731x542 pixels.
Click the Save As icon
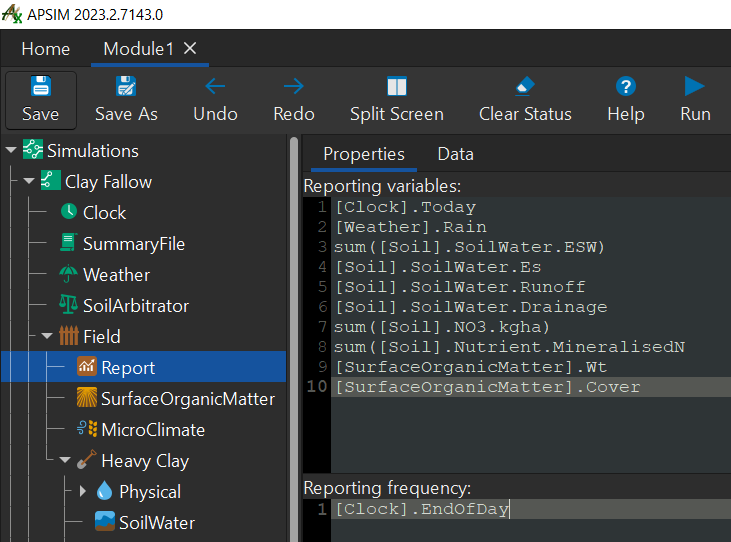click(126, 86)
